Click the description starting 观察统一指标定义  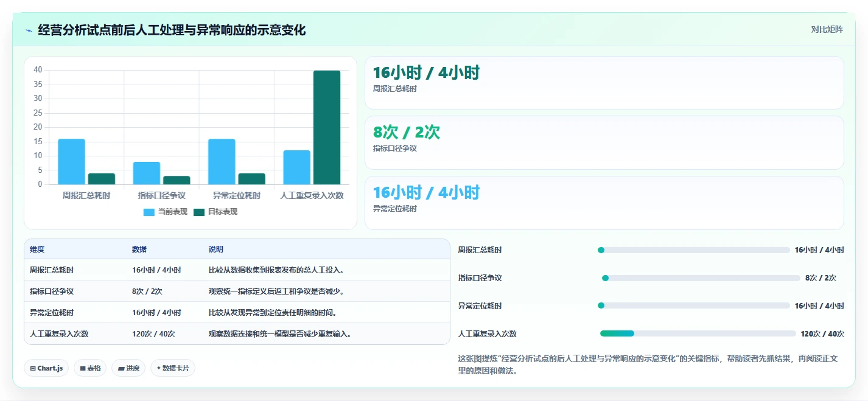(277, 291)
